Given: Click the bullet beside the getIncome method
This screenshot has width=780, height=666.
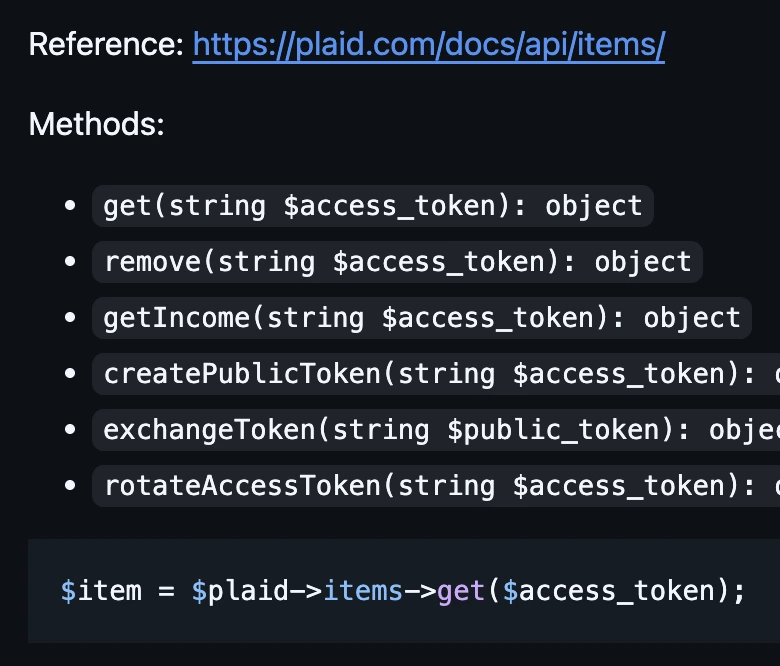Looking at the screenshot, I should (70, 318).
